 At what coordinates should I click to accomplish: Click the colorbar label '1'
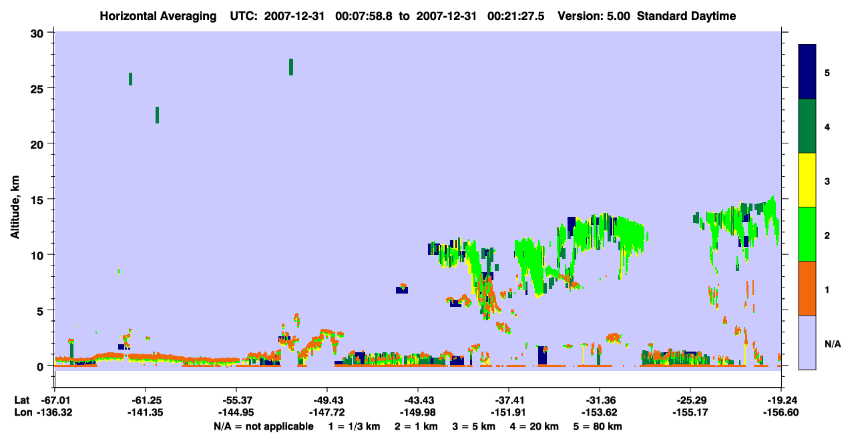click(x=827, y=289)
